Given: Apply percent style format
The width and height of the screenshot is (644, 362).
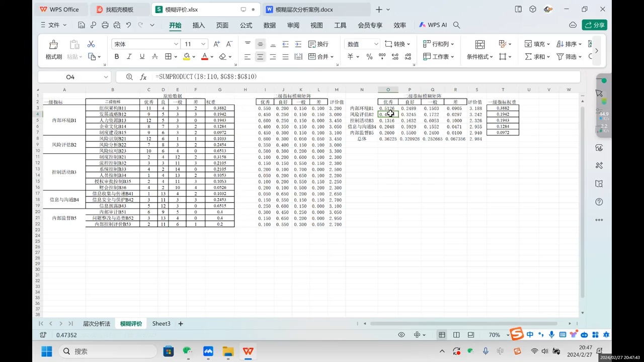Looking at the screenshot, I should point(369,57).
